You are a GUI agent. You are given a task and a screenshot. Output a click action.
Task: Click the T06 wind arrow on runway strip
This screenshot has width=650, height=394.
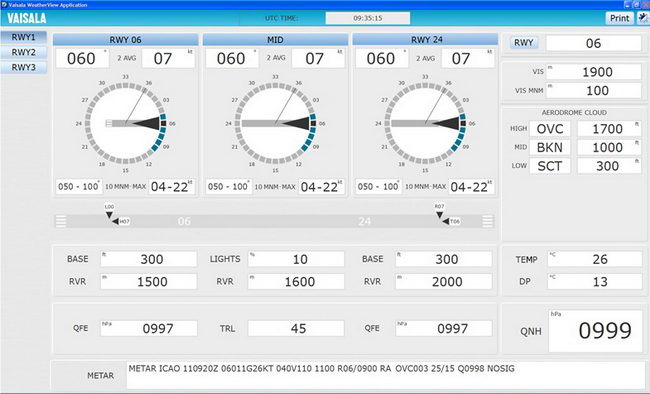click(x=451, y=221)
